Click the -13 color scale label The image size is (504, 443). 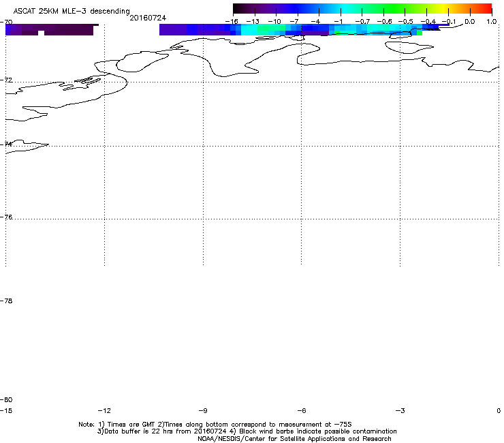point(253,22)
